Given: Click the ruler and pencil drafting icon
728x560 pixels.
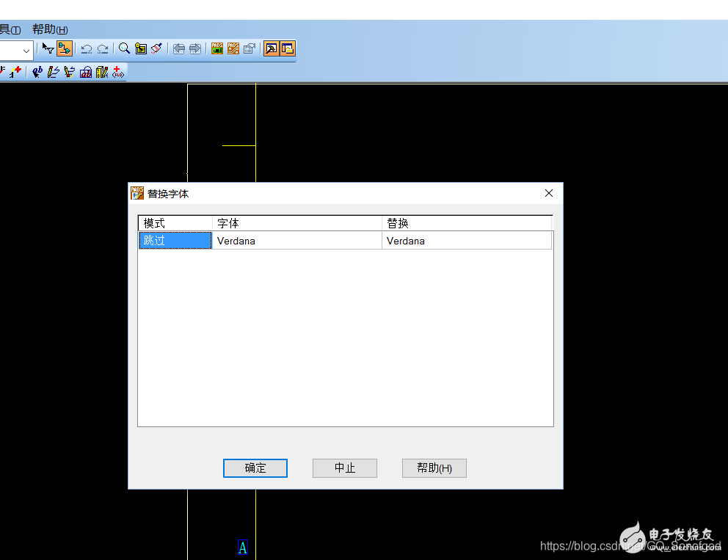Looking at the screenshot, I should tap(102, 72).
